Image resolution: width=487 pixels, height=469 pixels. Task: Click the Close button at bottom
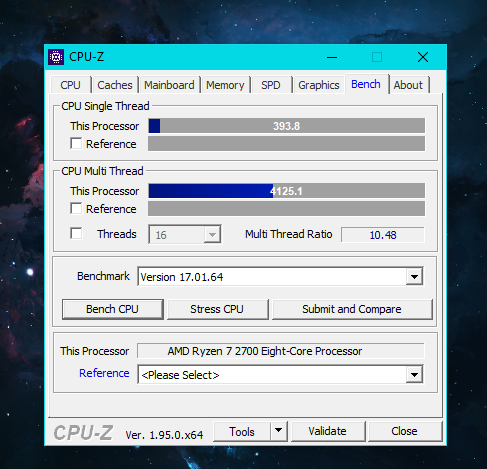pos(405,431)
